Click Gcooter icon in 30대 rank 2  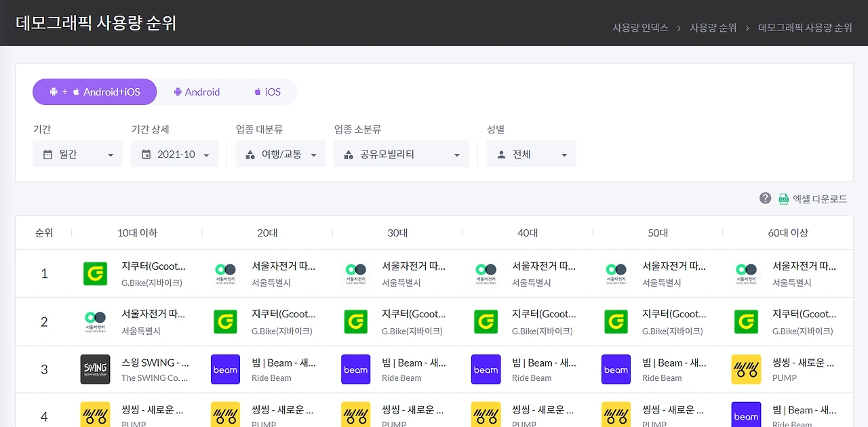pyautogui.click(x=355, y=322)
